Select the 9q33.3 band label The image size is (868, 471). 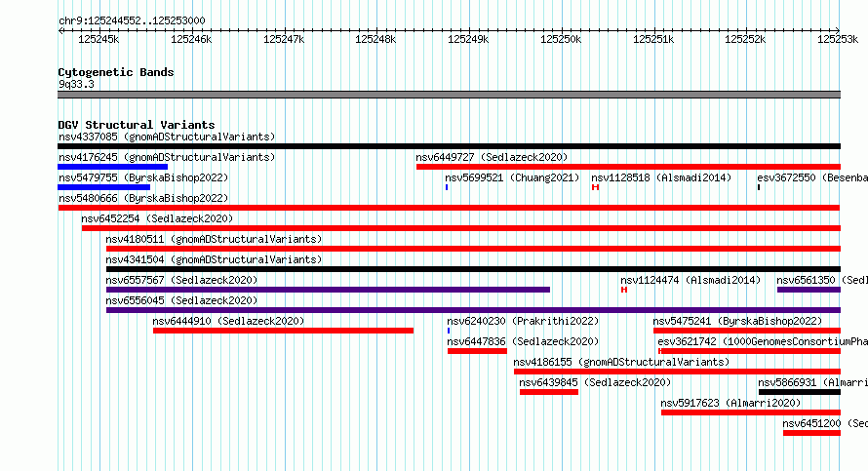[x=76, y=85]
